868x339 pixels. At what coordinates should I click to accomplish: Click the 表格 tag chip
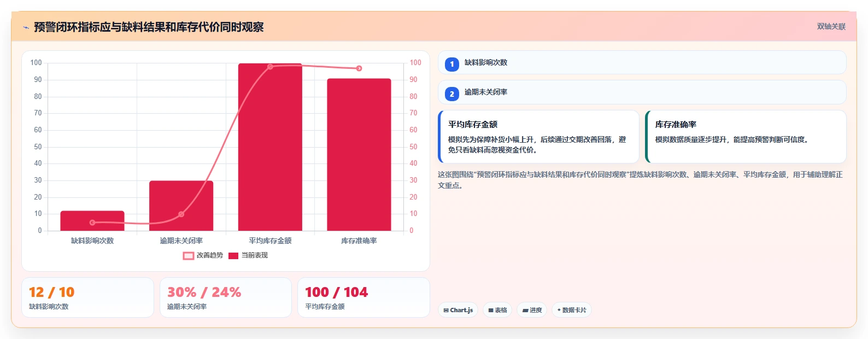(497, 310)
